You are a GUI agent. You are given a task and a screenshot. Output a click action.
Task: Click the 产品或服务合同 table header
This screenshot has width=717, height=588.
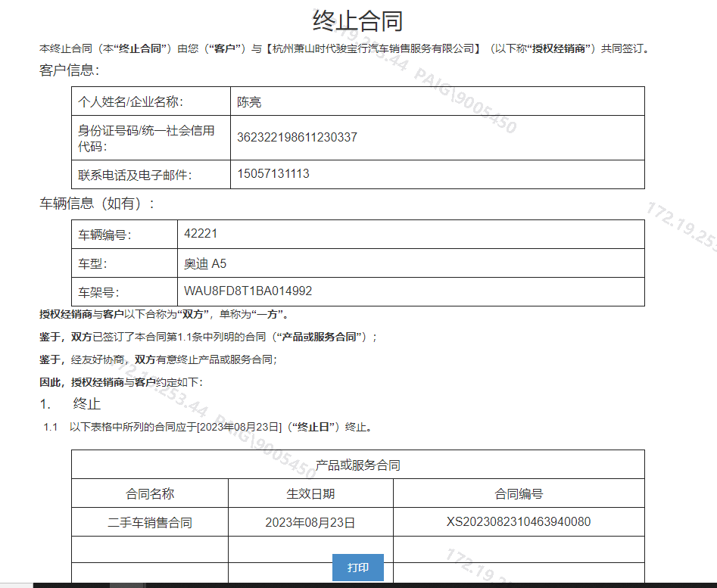tap(358, 465)
